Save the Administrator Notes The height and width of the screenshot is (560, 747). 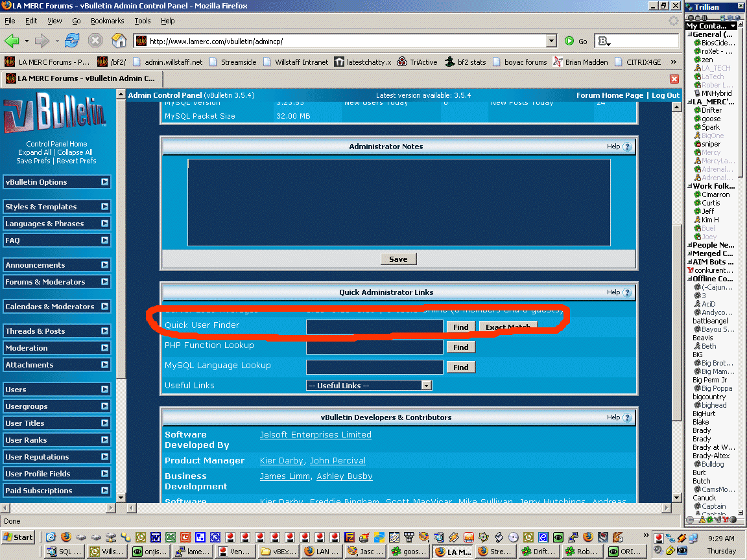pos(398,259)
